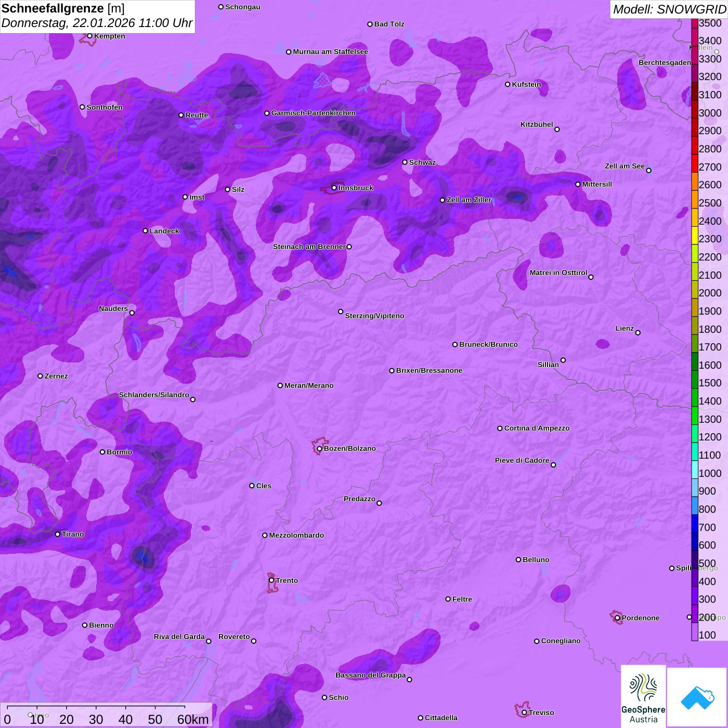Select the Bozen/Bolzano label
The image size is (728, 728).
[350, 448]
